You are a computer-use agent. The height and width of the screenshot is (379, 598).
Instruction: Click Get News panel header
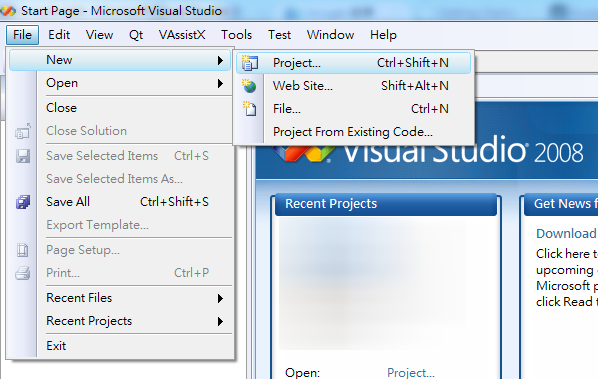click(x=561, y=204)
